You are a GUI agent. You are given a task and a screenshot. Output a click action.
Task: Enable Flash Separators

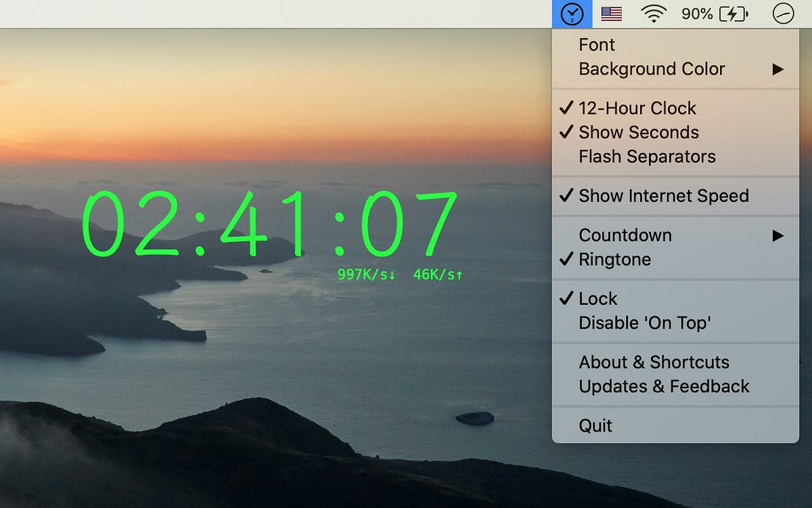click(647, 156)
